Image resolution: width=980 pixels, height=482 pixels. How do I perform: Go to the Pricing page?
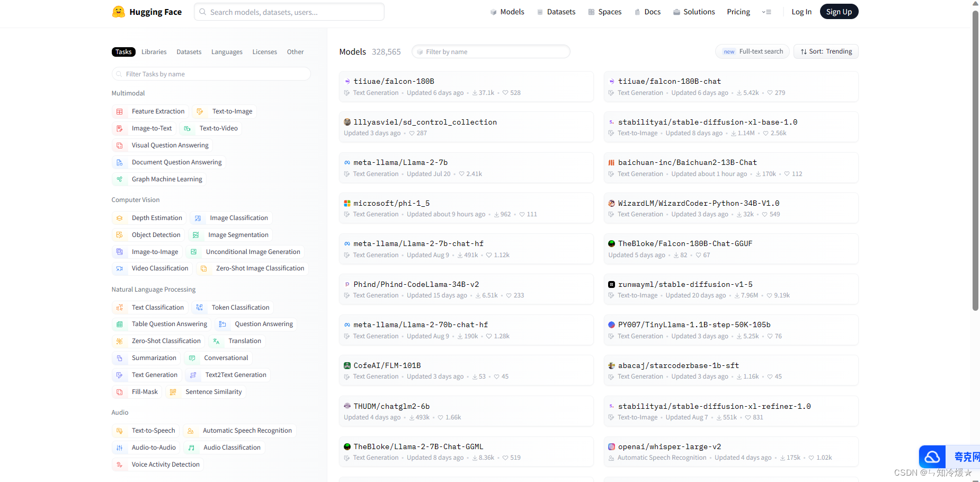[x=738, y=12]
